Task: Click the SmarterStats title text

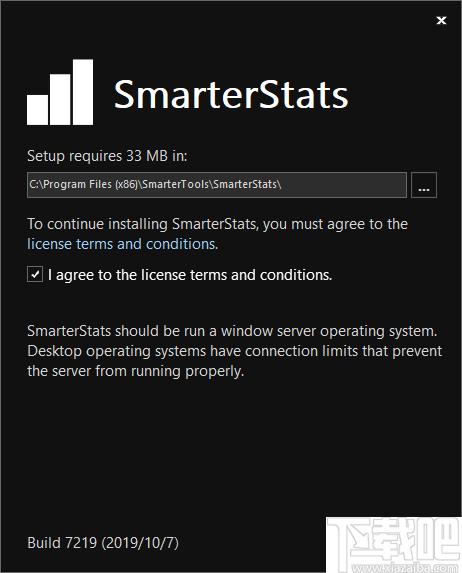Action: 231,95
